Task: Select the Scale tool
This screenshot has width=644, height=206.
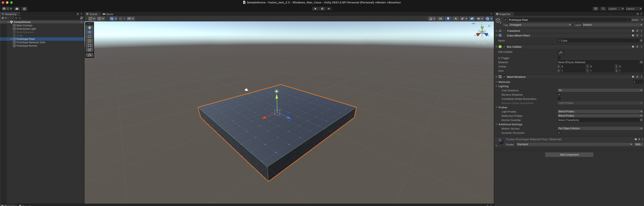Action: [x=90, y=41]
